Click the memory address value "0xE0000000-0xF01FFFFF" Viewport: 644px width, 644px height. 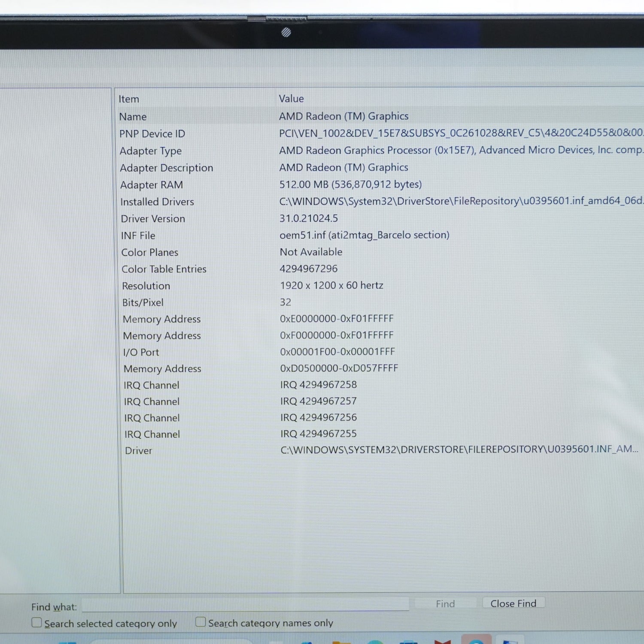pos(337,319)
